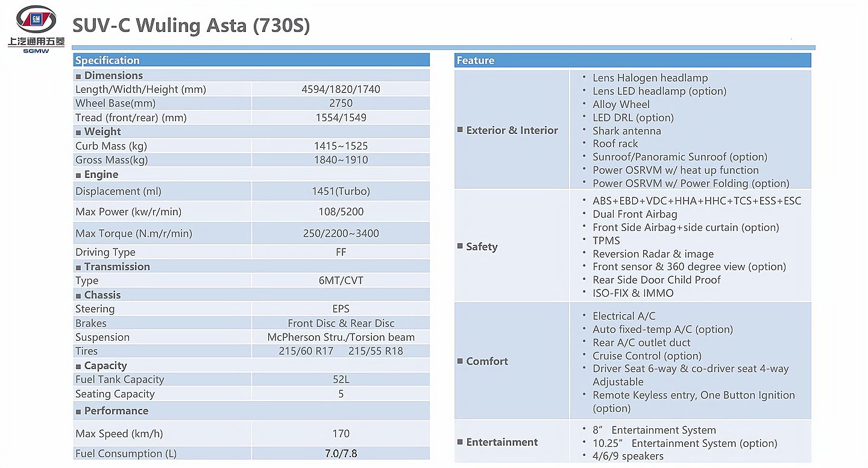The width and height of the screenshot is (868, 468).
Task: Click the "Tires" label
Action: click(86, 351)
